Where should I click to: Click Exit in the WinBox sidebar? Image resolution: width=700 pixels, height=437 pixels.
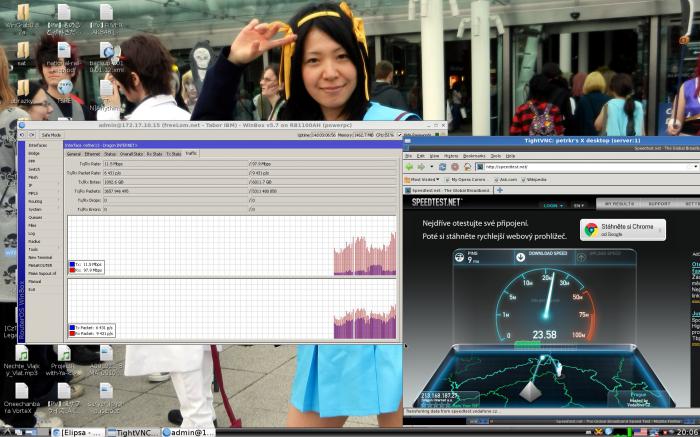pos(31,290)
